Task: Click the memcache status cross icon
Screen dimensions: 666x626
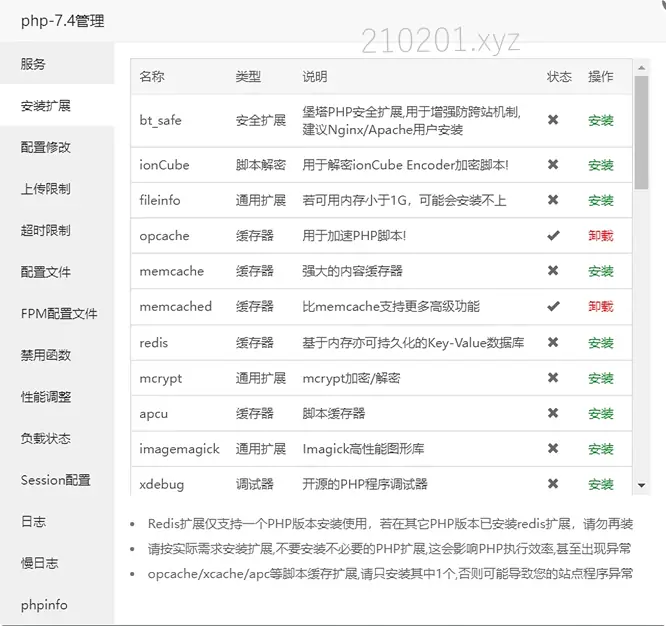Action: [553, 271]
